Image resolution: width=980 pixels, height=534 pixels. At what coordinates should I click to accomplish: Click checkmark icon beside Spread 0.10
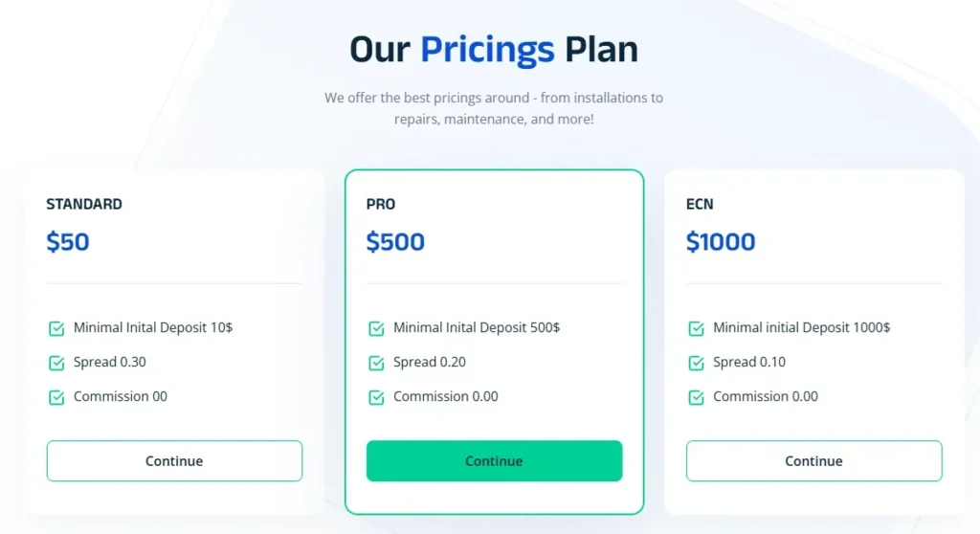tap(696, 363)
